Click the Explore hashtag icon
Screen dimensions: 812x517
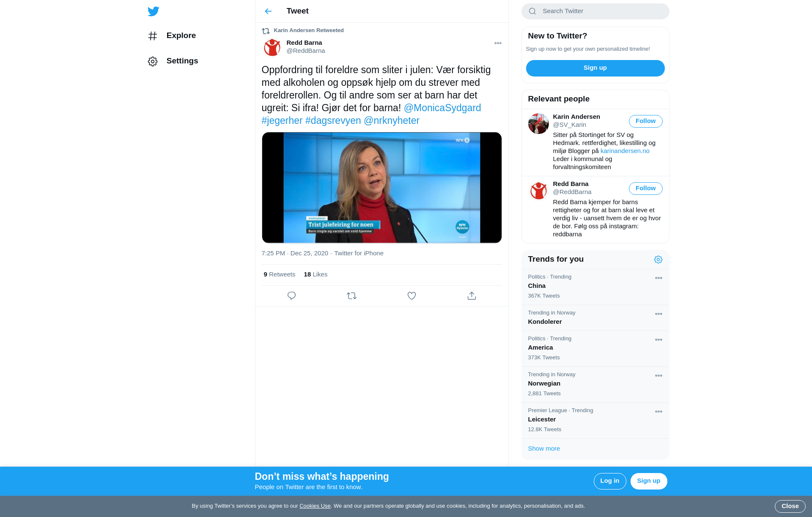coord(153,36)
